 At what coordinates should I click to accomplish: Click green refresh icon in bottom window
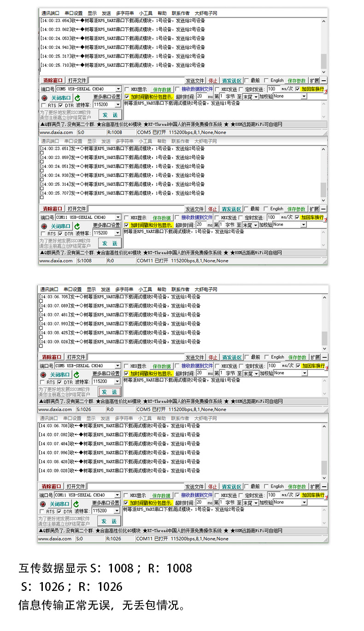[x=76, y=504]
